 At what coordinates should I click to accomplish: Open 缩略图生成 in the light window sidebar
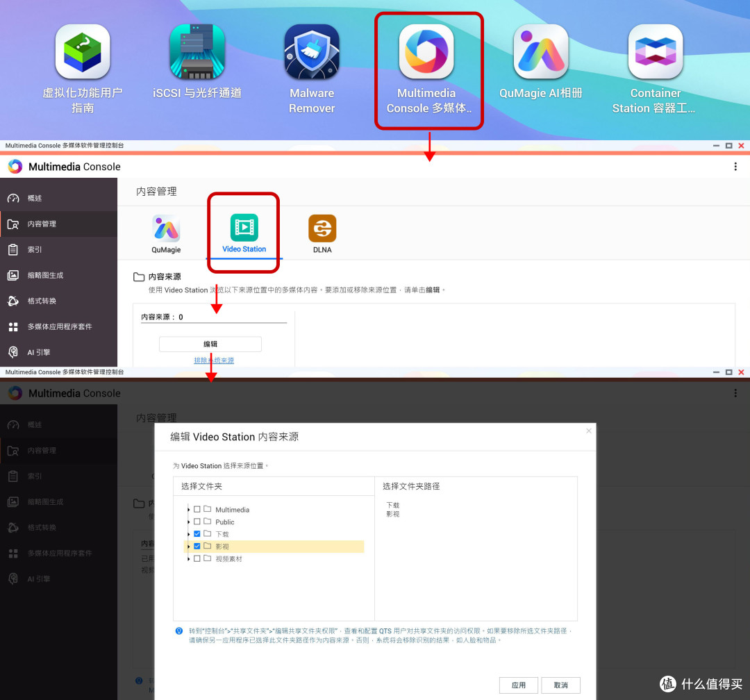58,275
